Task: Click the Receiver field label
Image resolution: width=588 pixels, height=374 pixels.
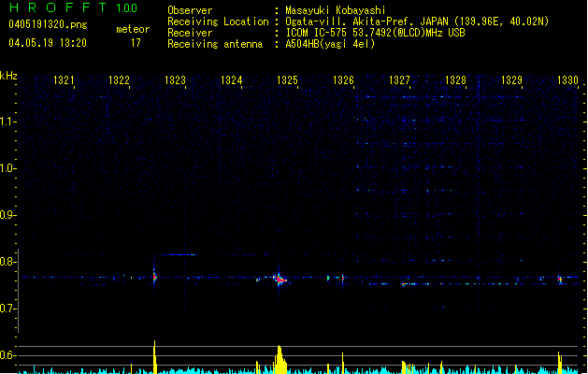Action: point(190,33)
